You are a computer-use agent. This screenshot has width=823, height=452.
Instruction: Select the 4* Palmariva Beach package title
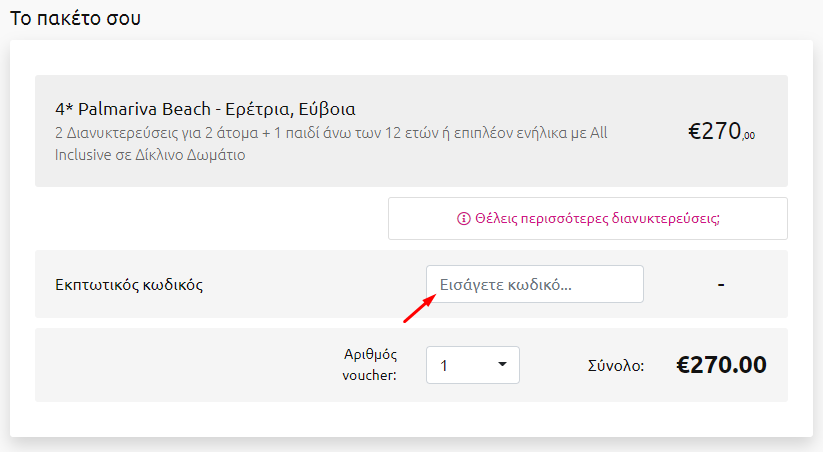pos(205,109)
